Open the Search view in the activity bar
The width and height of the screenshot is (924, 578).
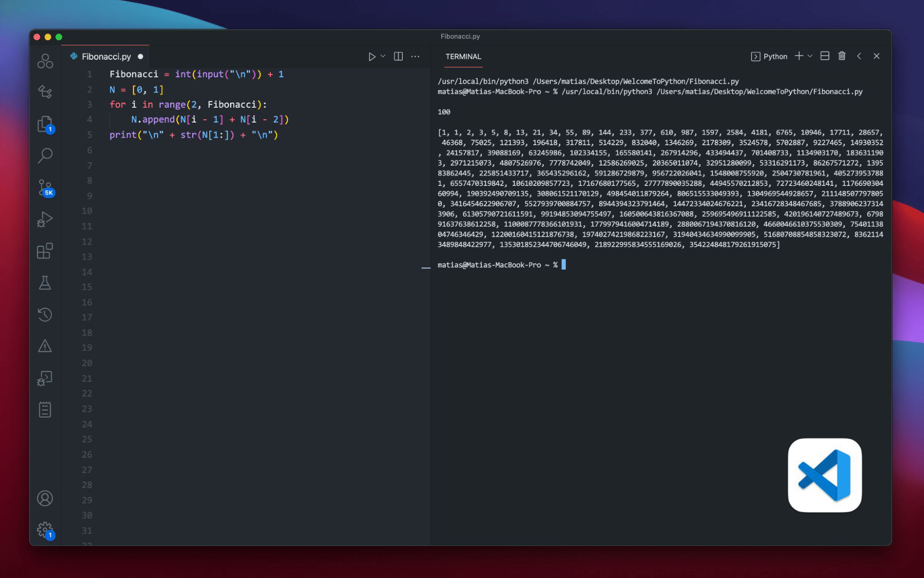(45, 156)
